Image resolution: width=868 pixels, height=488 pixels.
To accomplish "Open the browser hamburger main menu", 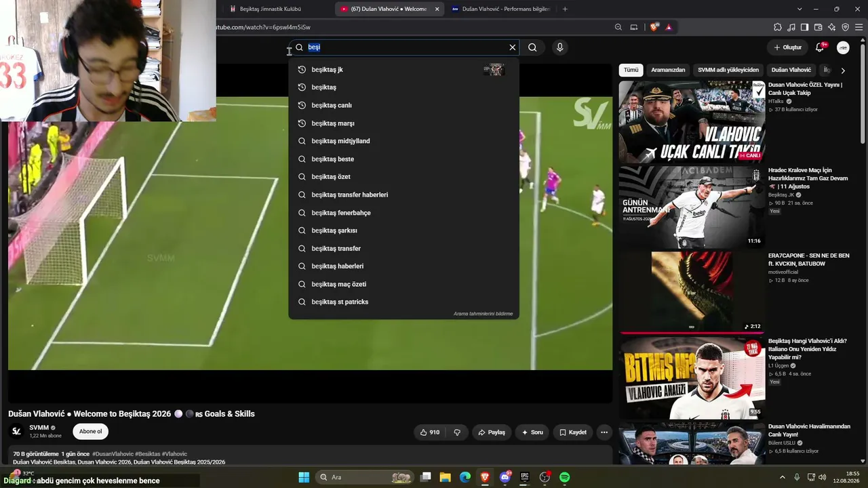I will [x=859, y=27].
